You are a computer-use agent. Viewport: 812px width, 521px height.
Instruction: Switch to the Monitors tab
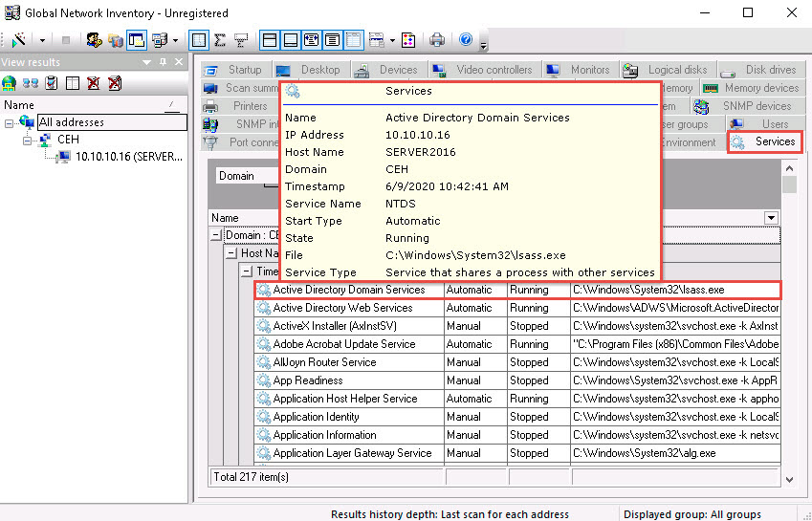click(579, 70)
